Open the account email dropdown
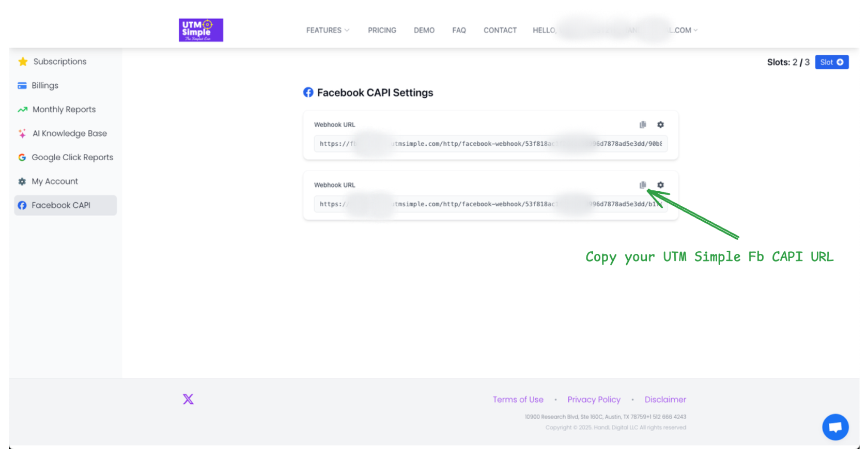Viewport: 868px width, 458px height. tap(615, 30)
